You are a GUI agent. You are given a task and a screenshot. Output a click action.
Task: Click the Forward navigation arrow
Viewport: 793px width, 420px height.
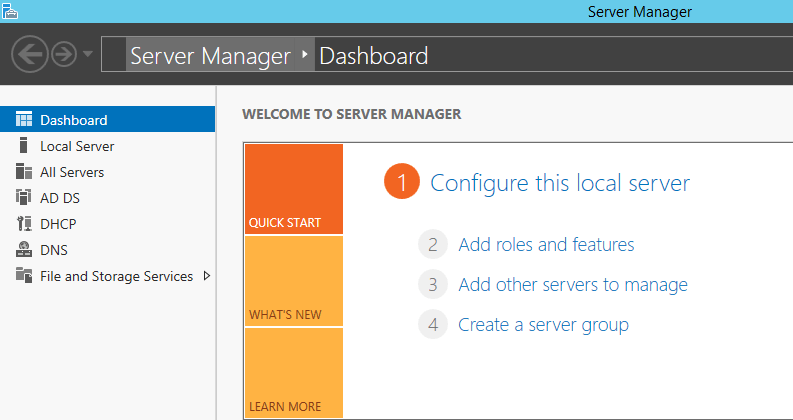[x=64, y=54]
